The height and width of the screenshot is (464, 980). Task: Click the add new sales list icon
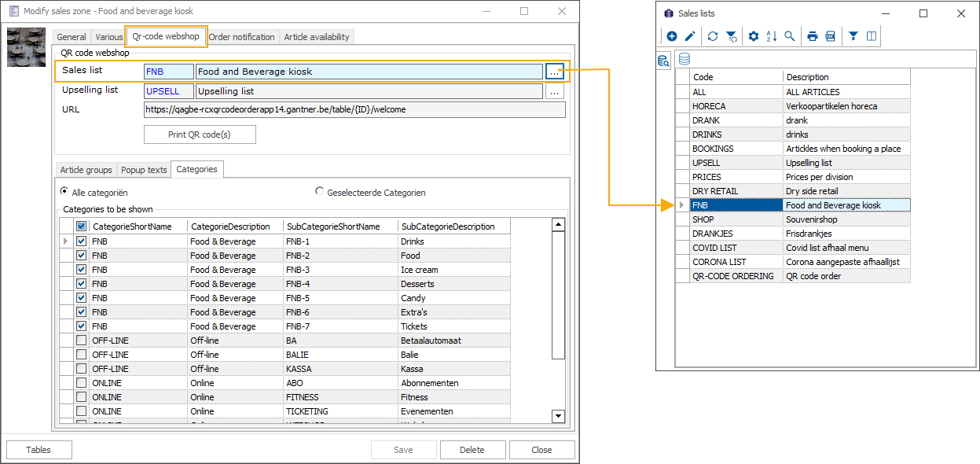coord(672,36)
